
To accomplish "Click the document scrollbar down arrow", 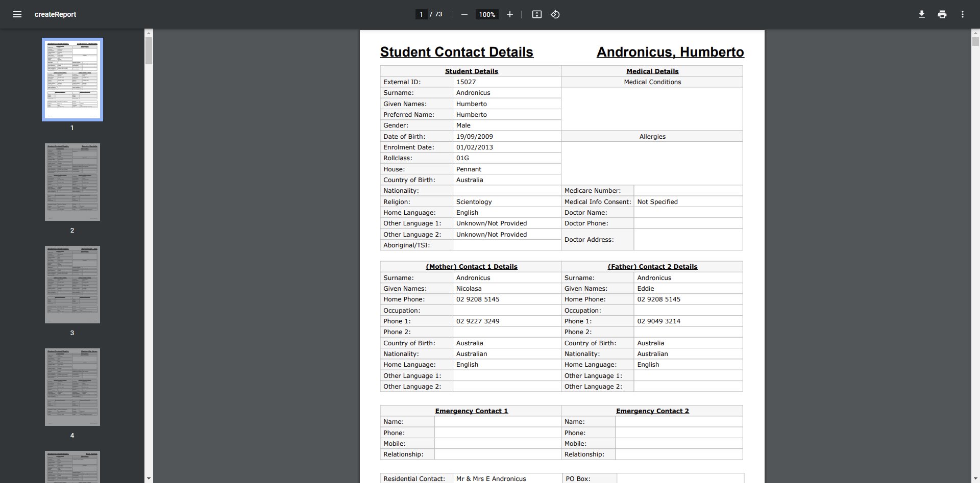I will pos(975,478).
